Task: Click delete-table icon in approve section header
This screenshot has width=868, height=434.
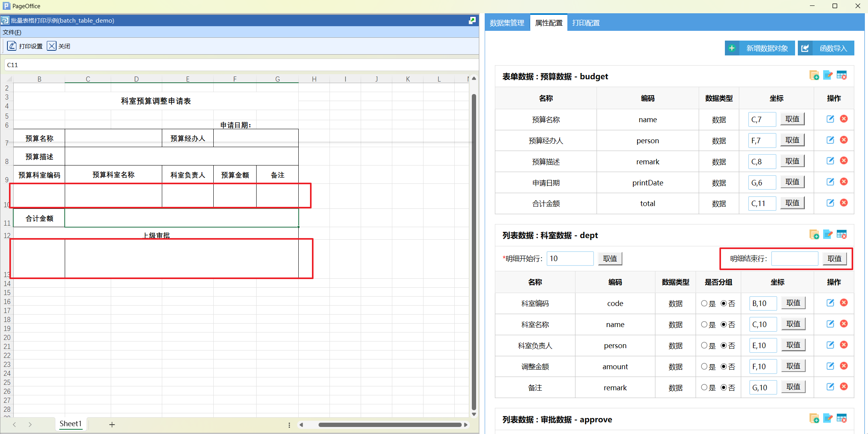Action: pos(841,418)
